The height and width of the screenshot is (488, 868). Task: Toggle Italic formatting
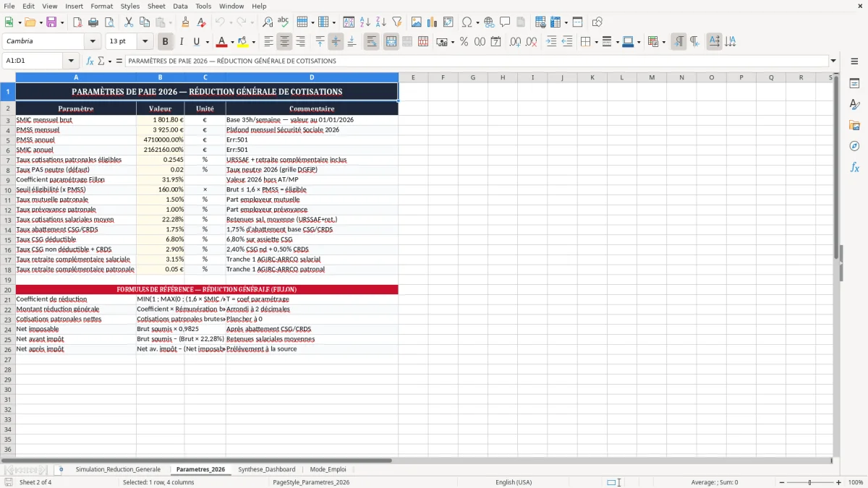point(181,42)
